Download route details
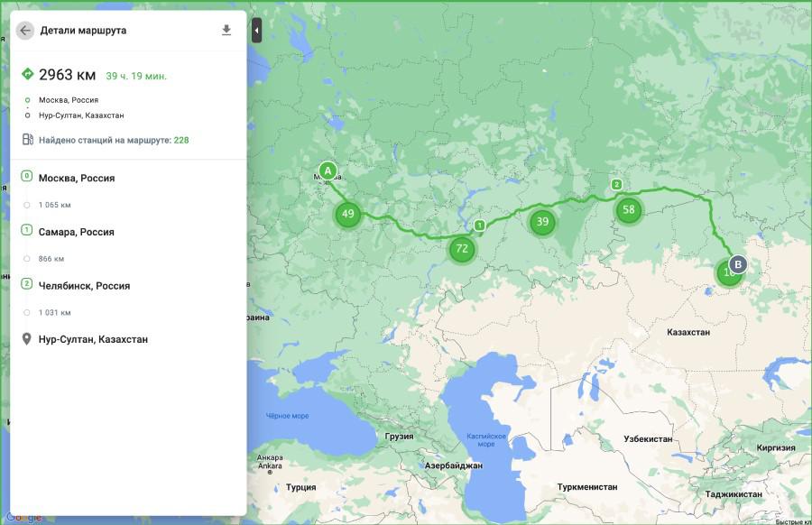The image size is (812, 525). pos(226,30)
